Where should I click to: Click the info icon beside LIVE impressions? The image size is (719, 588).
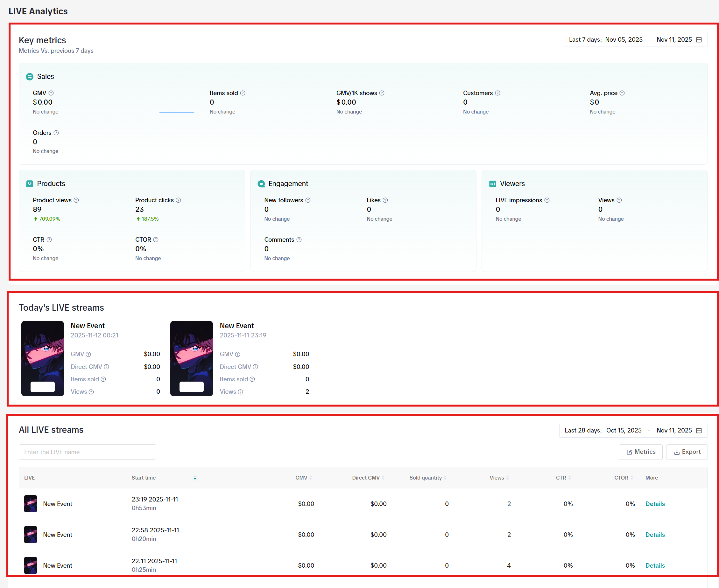point(547,200)
